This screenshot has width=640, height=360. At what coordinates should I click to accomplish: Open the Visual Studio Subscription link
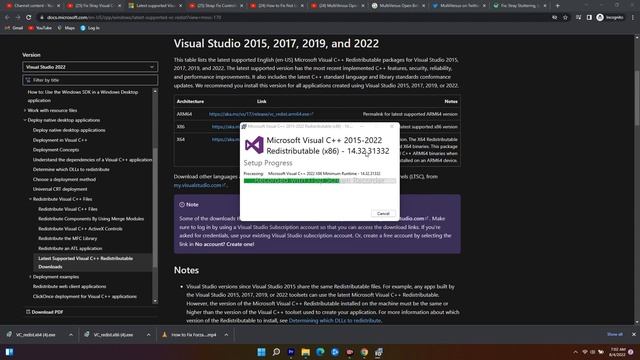[269, 227]
